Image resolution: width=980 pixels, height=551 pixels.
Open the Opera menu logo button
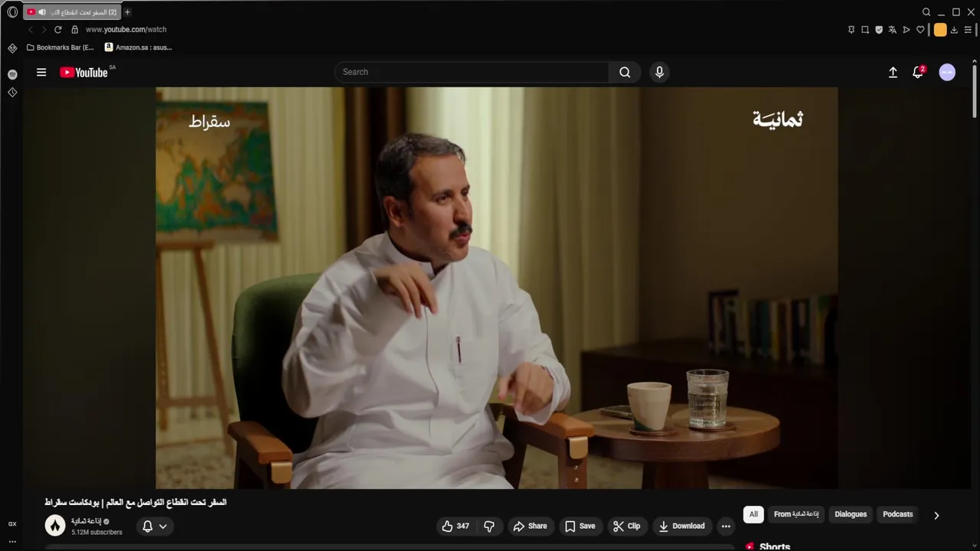coord(12,12)
